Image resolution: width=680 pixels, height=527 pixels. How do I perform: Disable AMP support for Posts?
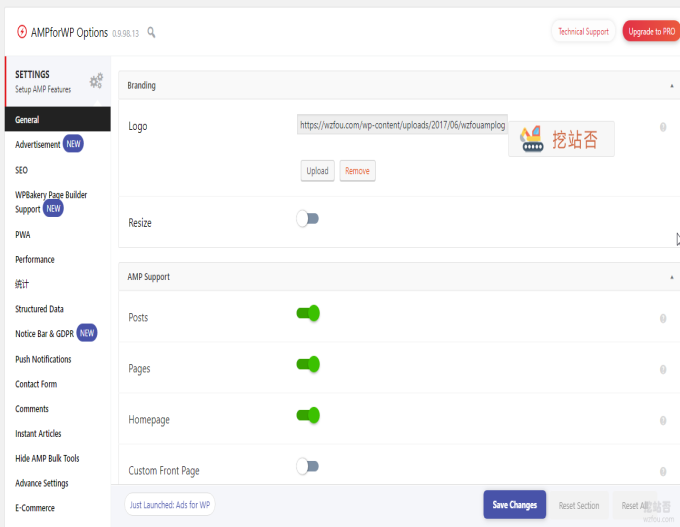(308, 313)
